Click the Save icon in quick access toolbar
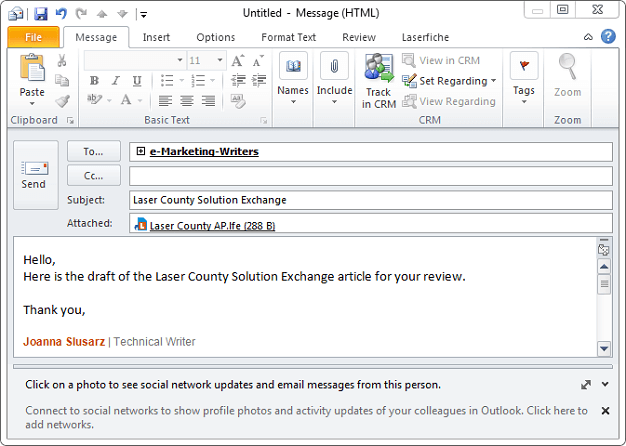The height and width of the screenshot is (446, 626). (40, 14)
